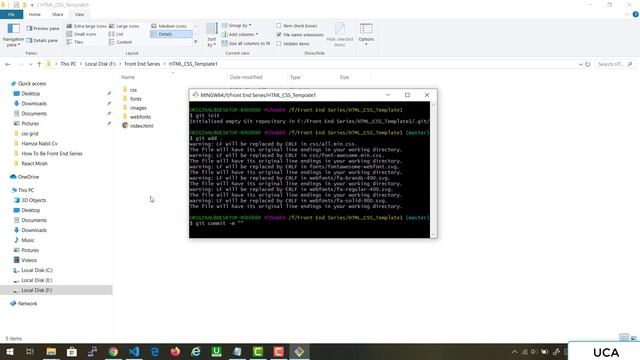
Task: Open Microsoft Store from the taskbar
Action: pyautogui.click(x=72, y=352)
